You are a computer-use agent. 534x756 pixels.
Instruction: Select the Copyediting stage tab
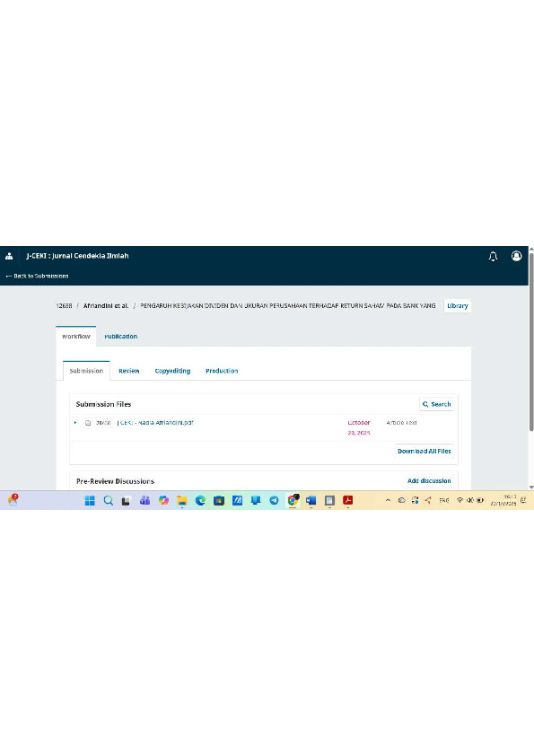[x=172, y=371]
